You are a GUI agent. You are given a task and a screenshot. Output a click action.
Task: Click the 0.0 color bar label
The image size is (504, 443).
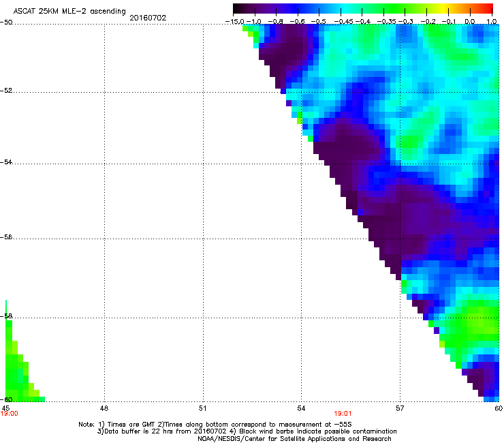[x=470, y=22]
